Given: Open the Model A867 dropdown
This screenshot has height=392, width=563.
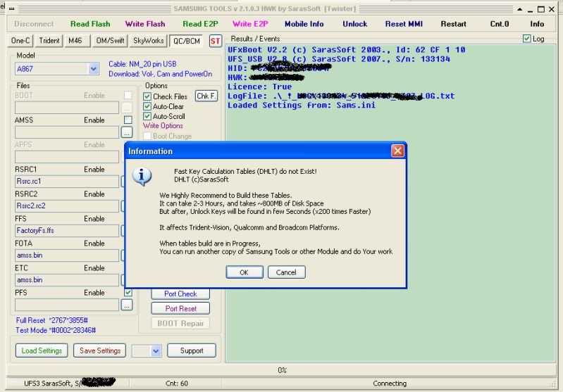Looking at the screenshot, I should click(x=93, y=68).
